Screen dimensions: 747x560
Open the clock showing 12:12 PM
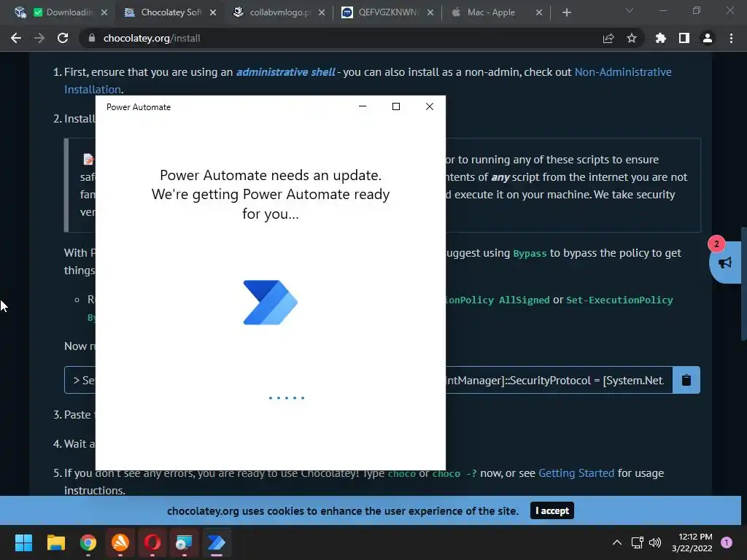692,542
